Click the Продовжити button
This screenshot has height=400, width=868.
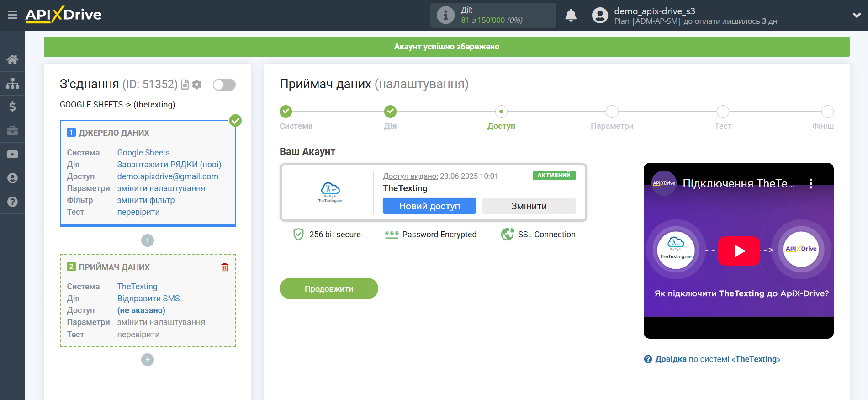click(329, 288)
